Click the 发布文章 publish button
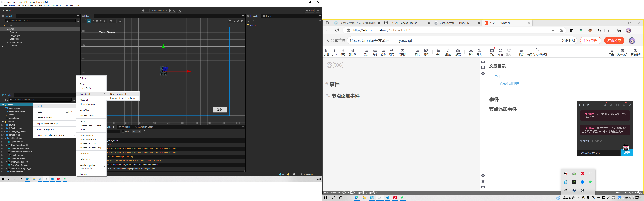The height and width of the screenshot is (201, 644). click(614, 40)
